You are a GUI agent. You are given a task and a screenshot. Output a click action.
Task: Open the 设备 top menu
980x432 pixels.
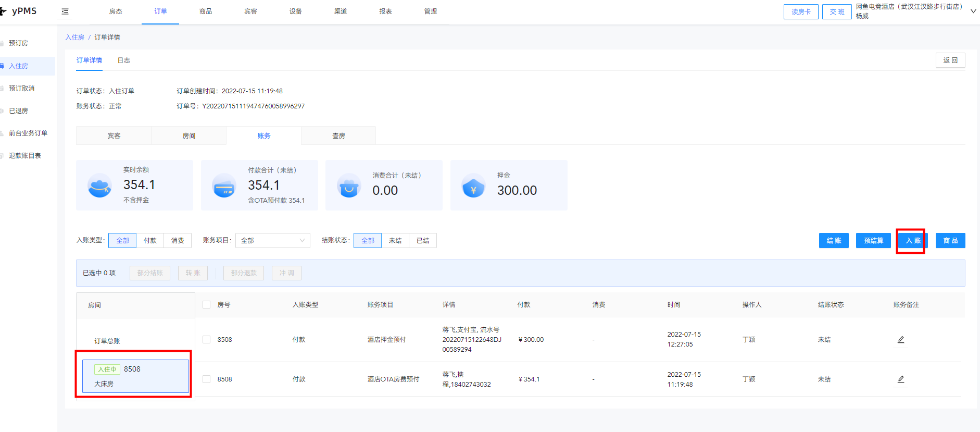tap(296, 11)
